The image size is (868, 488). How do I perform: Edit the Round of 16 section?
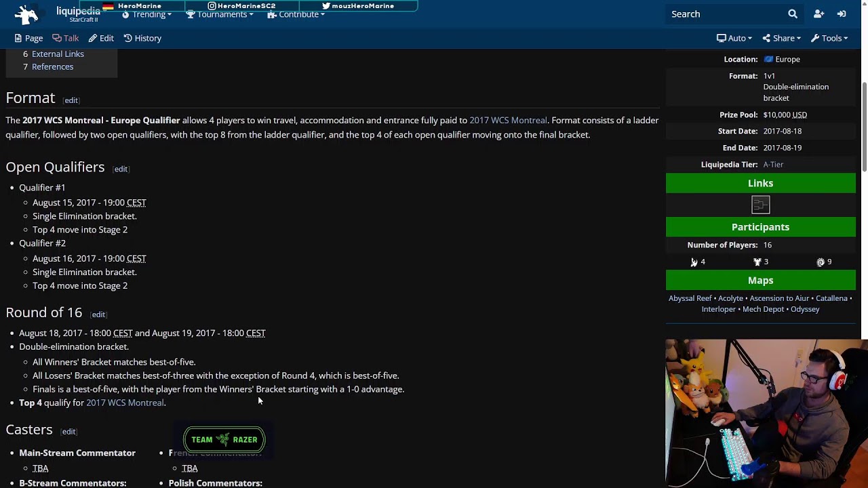click(98, 314)
